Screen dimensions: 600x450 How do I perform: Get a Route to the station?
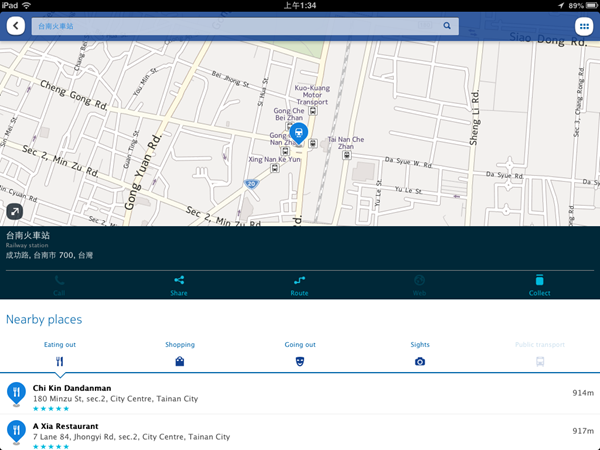299,285
